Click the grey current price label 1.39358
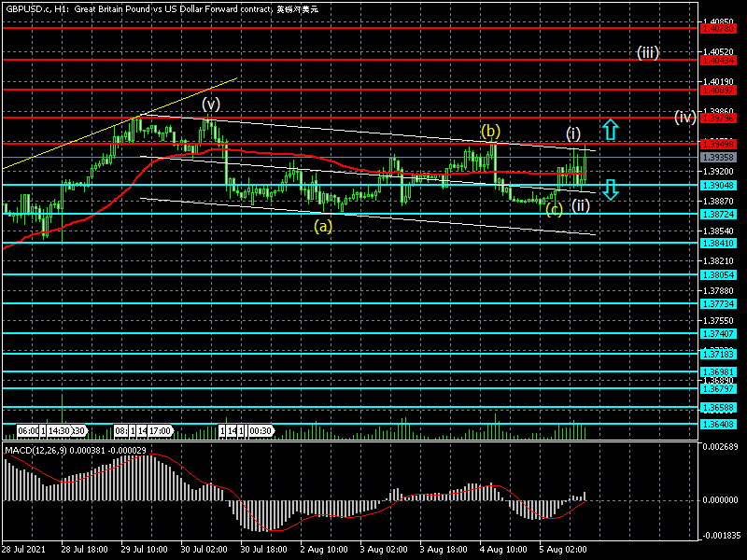Image resolution: width=747 pixels, height=560 pixels. click(x=717, y=158)
